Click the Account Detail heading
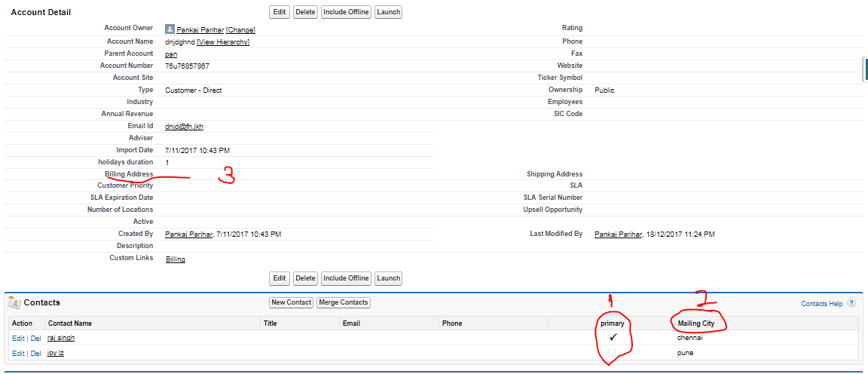868x374 pixels. click(x=41, y=12)
